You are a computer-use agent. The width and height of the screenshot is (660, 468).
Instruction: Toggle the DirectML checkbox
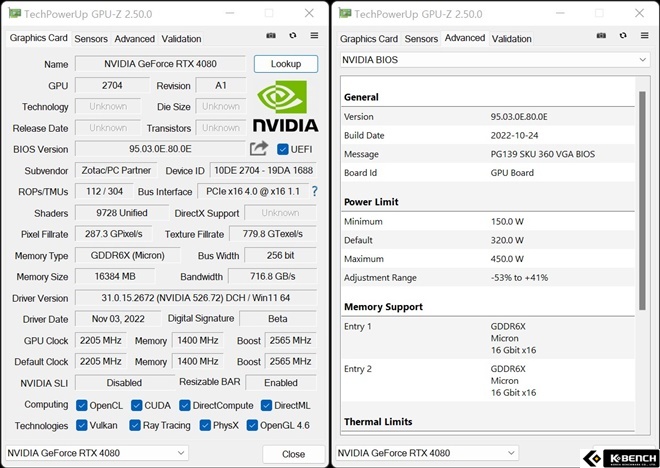point(266,405)
